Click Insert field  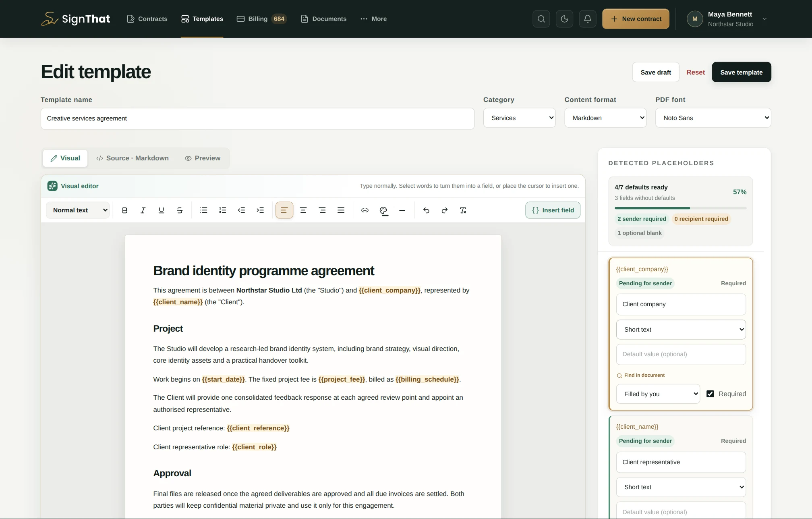(553, 210)
